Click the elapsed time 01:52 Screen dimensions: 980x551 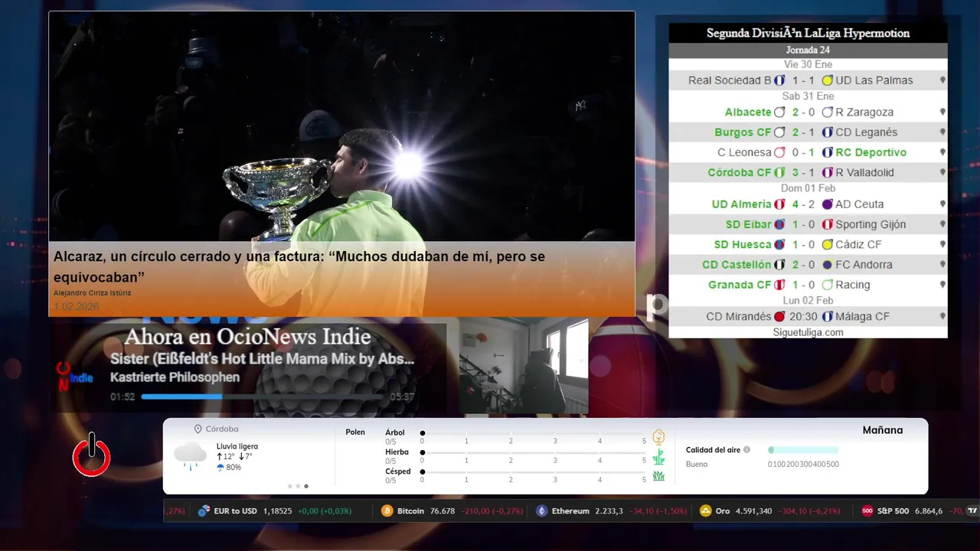click(x=122, y=397)
